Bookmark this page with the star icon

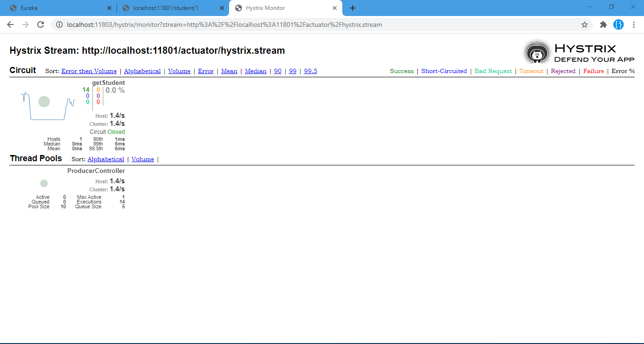(585, 25)
